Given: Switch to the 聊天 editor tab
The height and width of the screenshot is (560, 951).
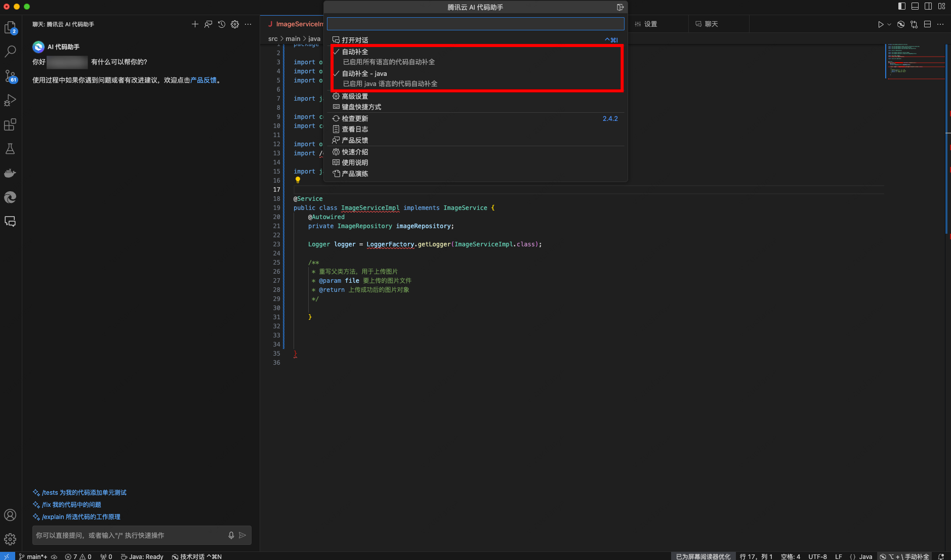Looking at the screenshot, I should coord(718,24).
